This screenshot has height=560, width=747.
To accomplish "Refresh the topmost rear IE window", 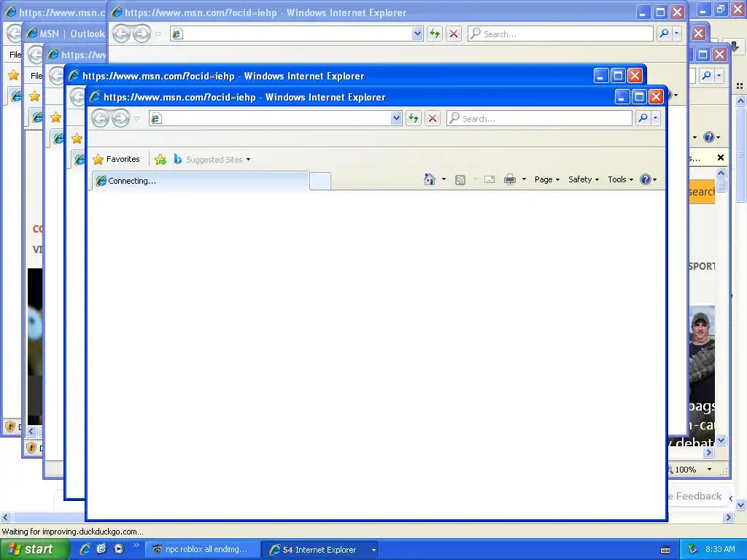I will (435, 34).
